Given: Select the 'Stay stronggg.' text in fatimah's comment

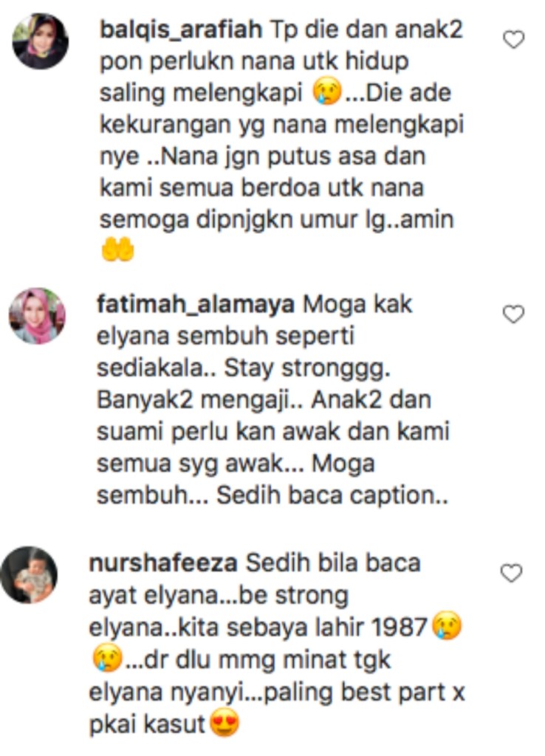Looking at the screenshot, I should click(307, 369).
